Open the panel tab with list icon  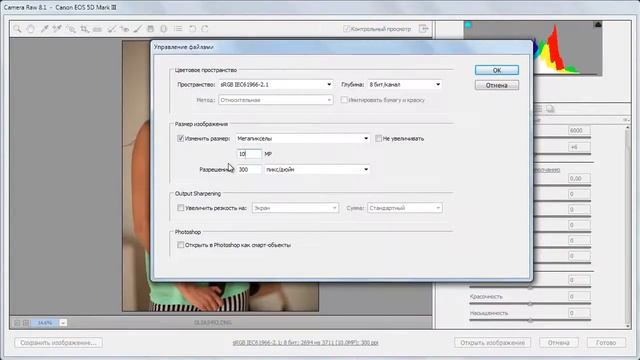[539, 109]
